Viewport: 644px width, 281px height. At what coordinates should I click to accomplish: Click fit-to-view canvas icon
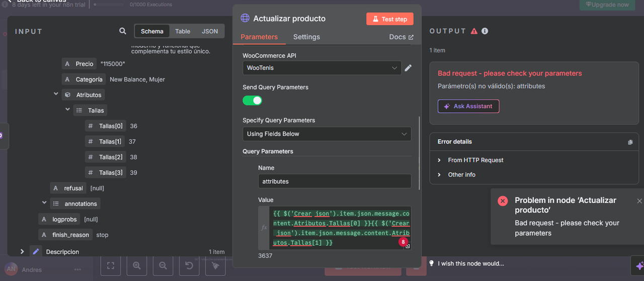coord(111,265)
